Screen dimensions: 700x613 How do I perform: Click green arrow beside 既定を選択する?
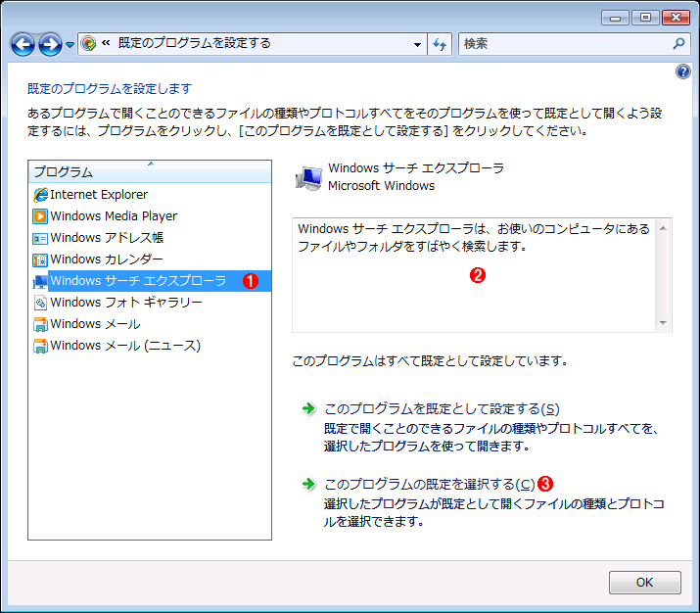click(x=308, y=484)
